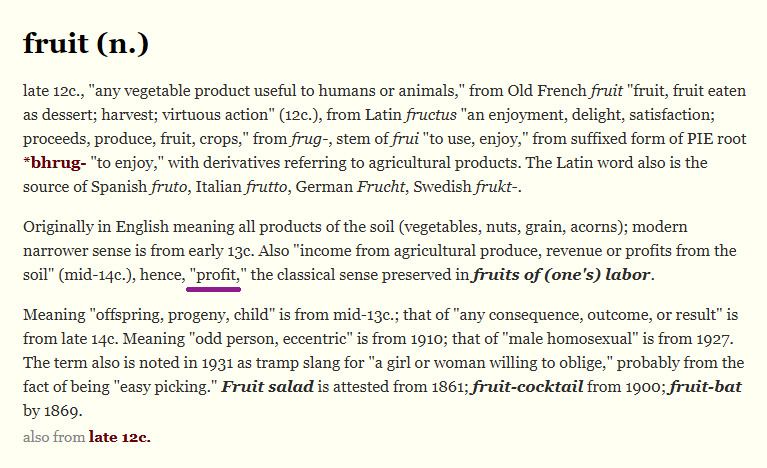Select the phrase "fruits of (one's) labor"
This screenshot has height=468, width=767.
tap(563, 274)
